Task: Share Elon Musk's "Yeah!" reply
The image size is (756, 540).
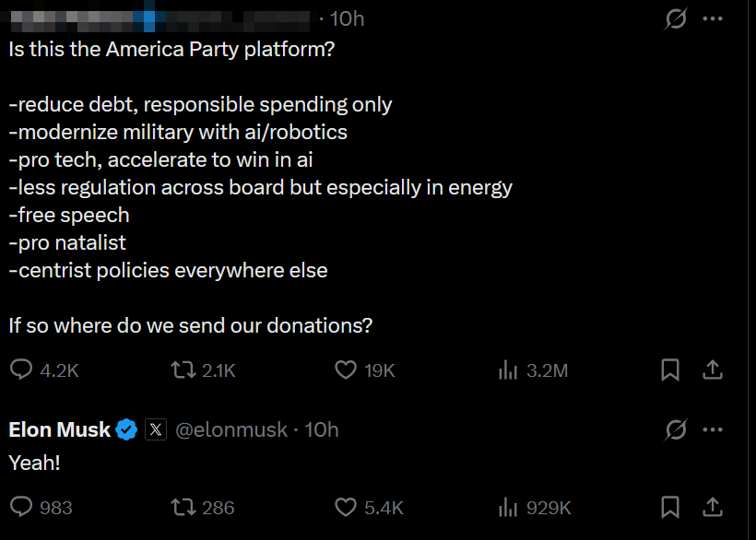Action: [x=712, y=507]
